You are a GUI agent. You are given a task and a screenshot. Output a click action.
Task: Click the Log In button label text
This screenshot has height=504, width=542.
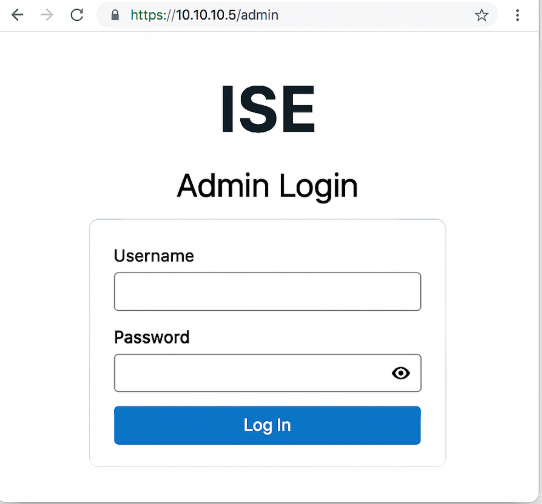pos(267,425)
